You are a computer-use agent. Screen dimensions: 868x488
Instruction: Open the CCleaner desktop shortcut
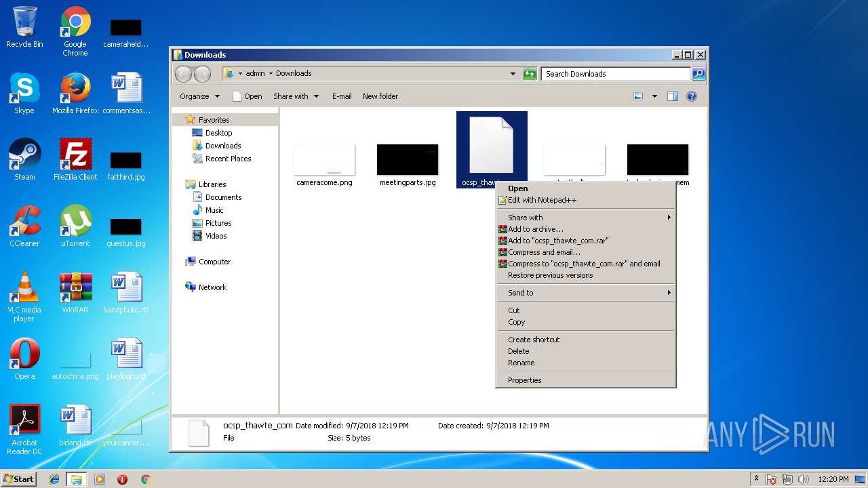[x=24, y=226]
